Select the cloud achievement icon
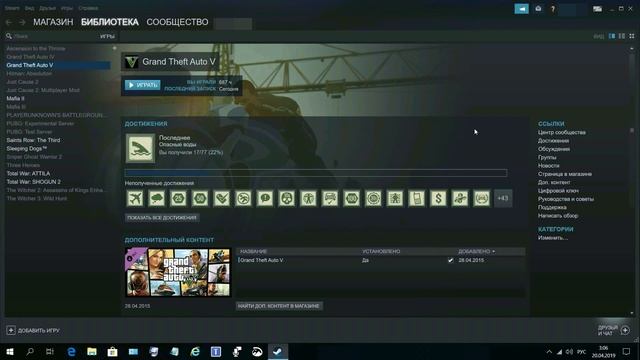The image size is (640, 360). point(156,198)
